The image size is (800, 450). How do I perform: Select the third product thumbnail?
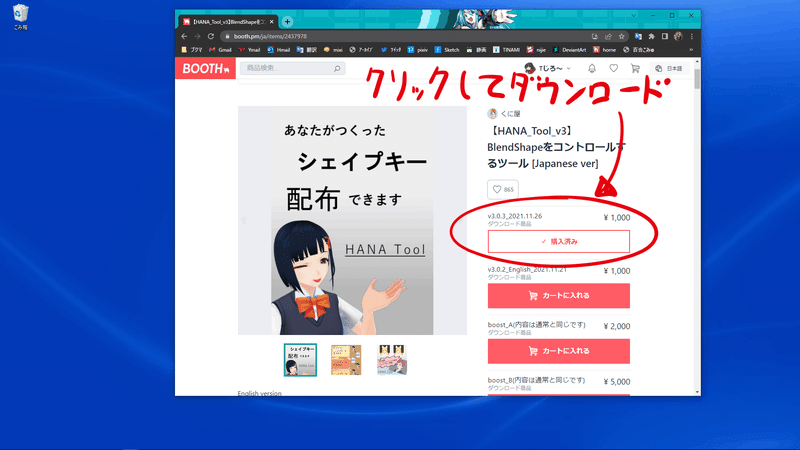(x=392, y=360)
